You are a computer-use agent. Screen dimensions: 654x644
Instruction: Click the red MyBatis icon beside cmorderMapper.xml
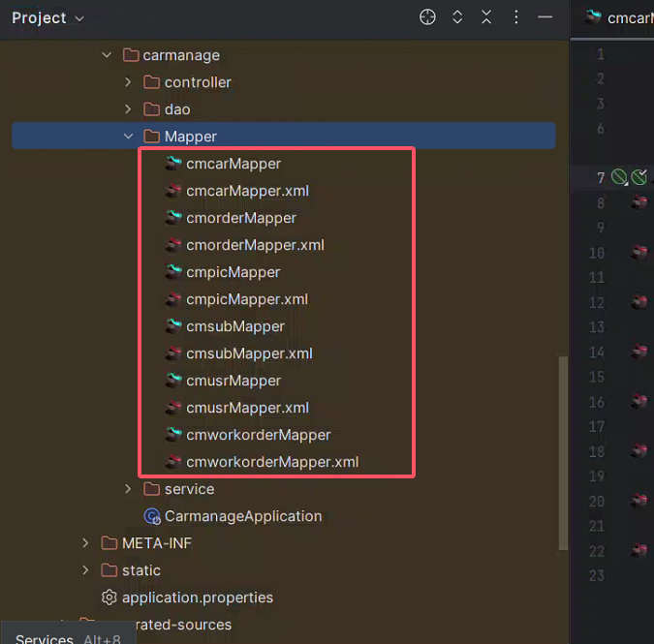pos(173,245)
